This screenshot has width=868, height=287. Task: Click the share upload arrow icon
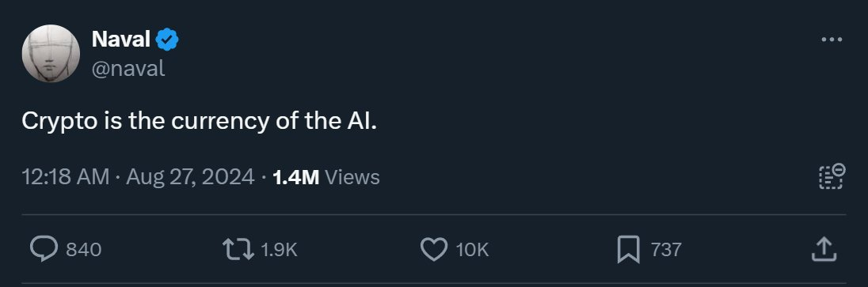(824, 249)
